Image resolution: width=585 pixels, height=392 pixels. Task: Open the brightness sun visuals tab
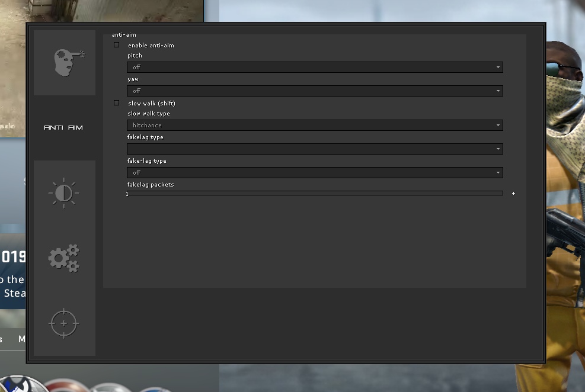point(65,193)
